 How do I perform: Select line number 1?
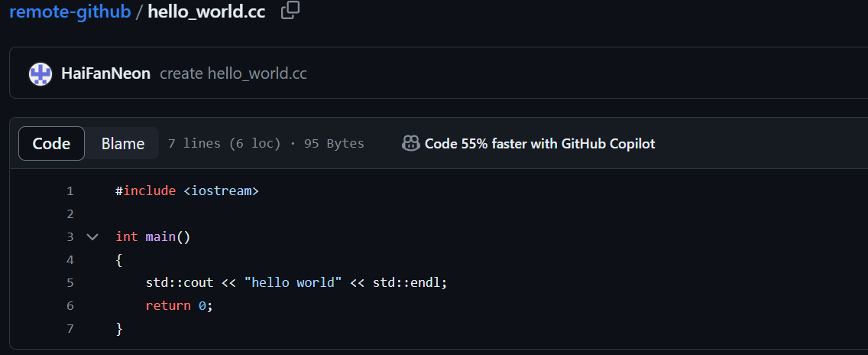[70, 191]
